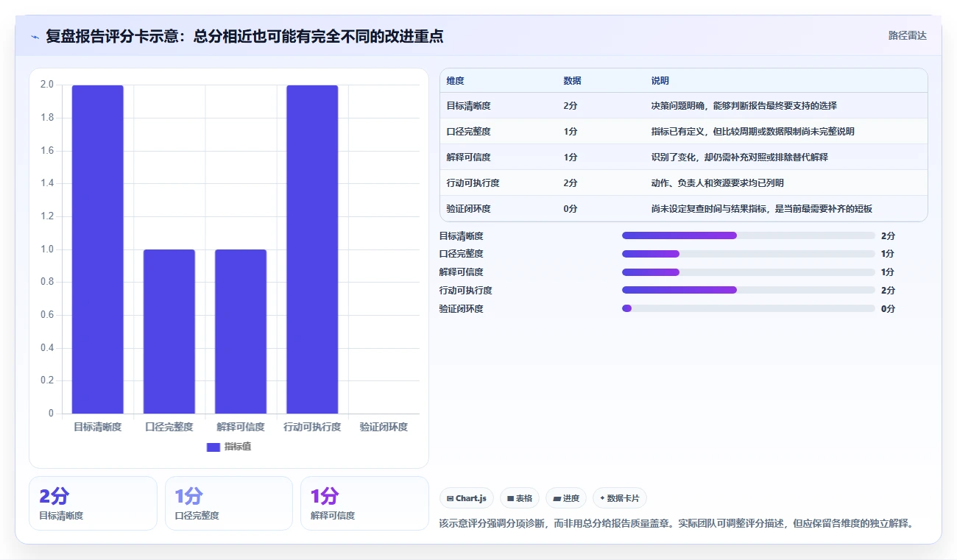Open the 1分 口径完整度 data card
Viewport: 957px width, 560px height.
229,503
